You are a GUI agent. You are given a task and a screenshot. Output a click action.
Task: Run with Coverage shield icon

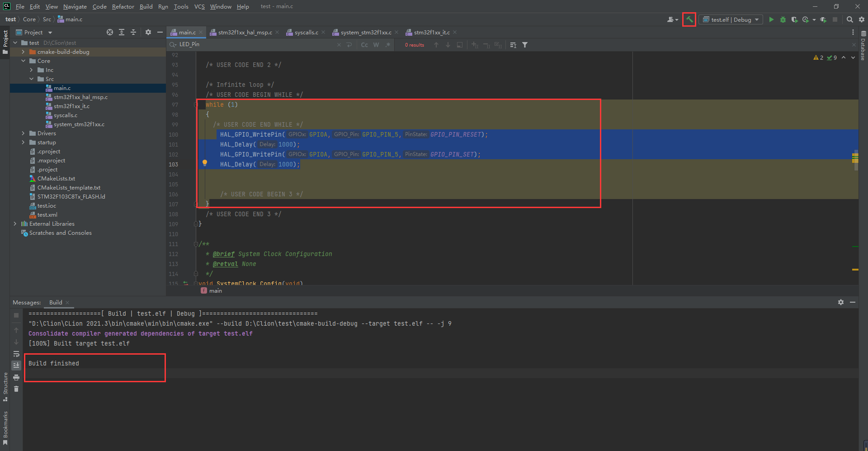(794, 19)
